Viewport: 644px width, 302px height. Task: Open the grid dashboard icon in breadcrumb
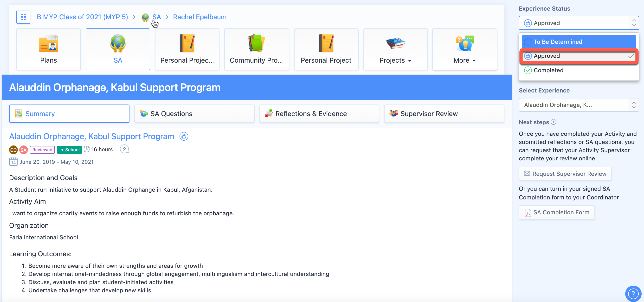[x=23, y=17]
